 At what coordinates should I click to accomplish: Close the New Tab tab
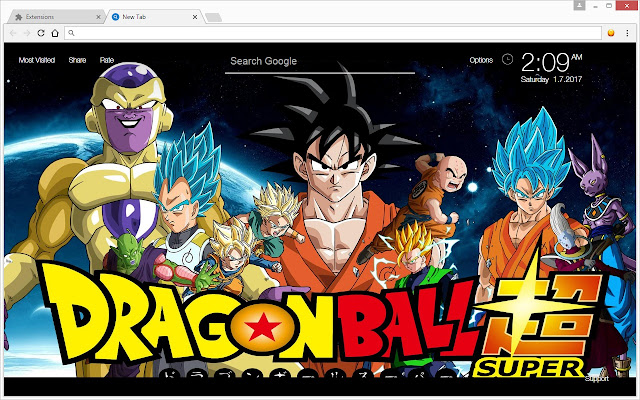coord(195,17)
